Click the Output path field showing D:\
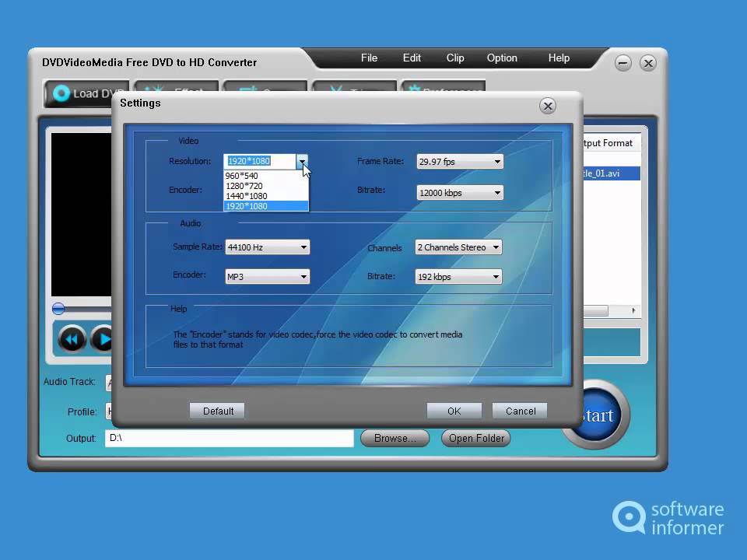This screenshot has height=560, width=747. [x=229, y=438]
